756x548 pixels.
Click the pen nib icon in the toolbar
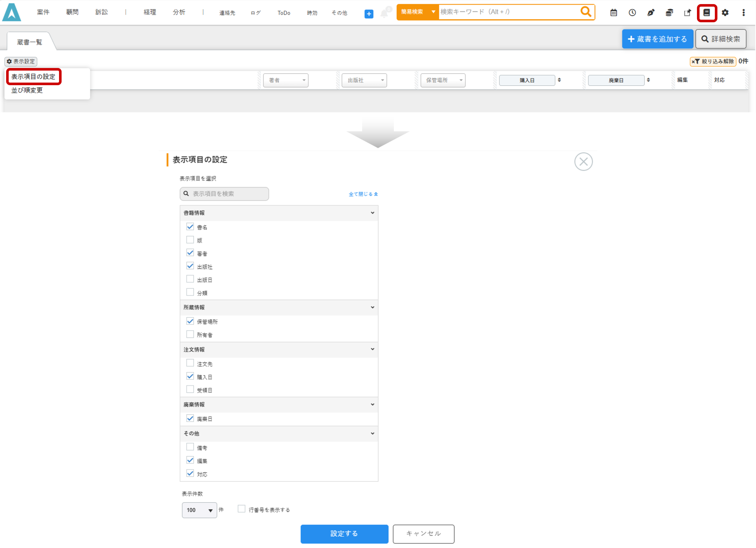651,13
